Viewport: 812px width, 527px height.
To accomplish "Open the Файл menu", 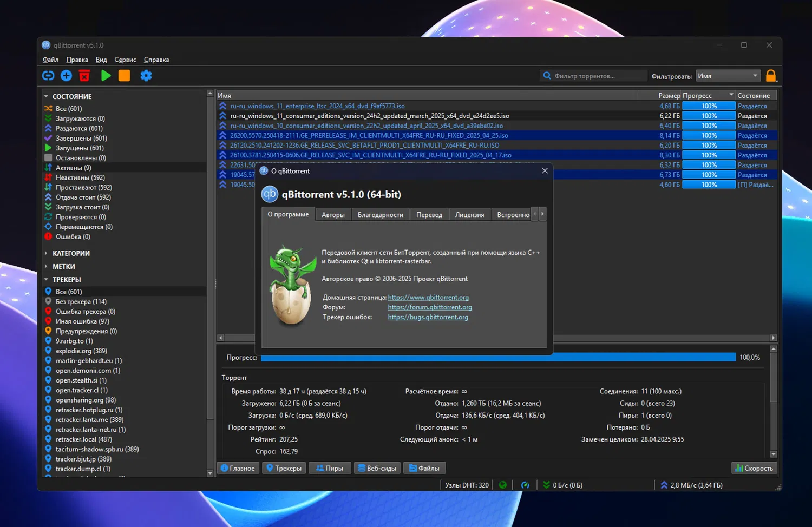I will 50,60.
